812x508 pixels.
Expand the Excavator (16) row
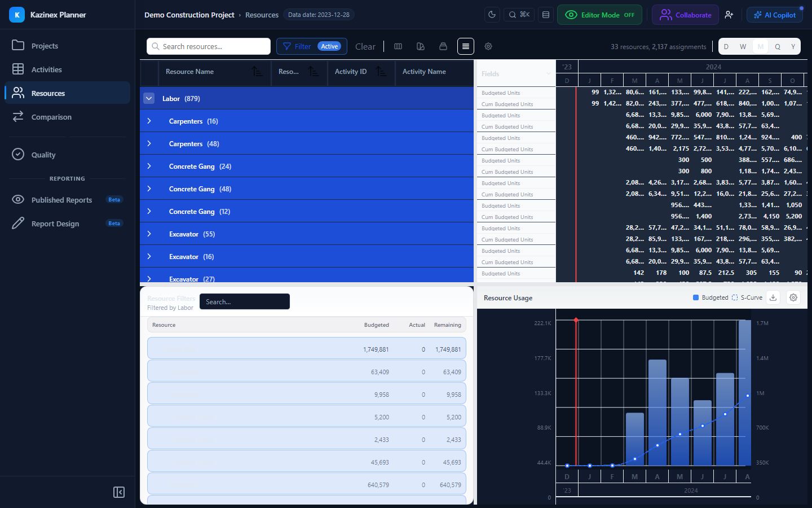149,256
